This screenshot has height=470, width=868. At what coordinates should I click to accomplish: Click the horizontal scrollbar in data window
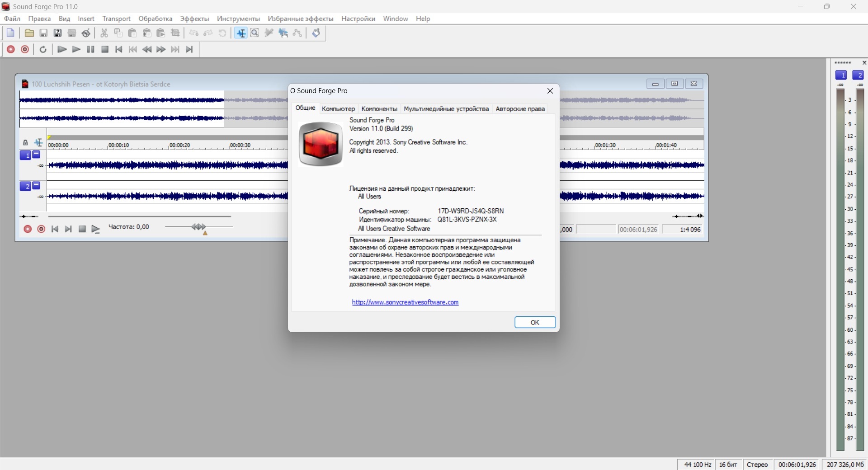(139, 216)
